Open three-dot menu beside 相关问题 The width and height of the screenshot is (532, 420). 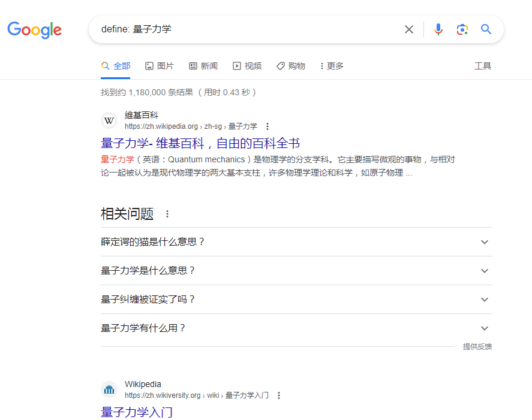(x=167, y=214)
